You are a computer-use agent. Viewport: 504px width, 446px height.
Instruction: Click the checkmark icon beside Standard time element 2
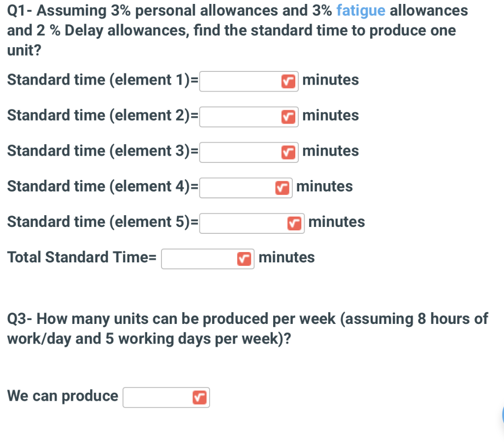tap(288, 117)
